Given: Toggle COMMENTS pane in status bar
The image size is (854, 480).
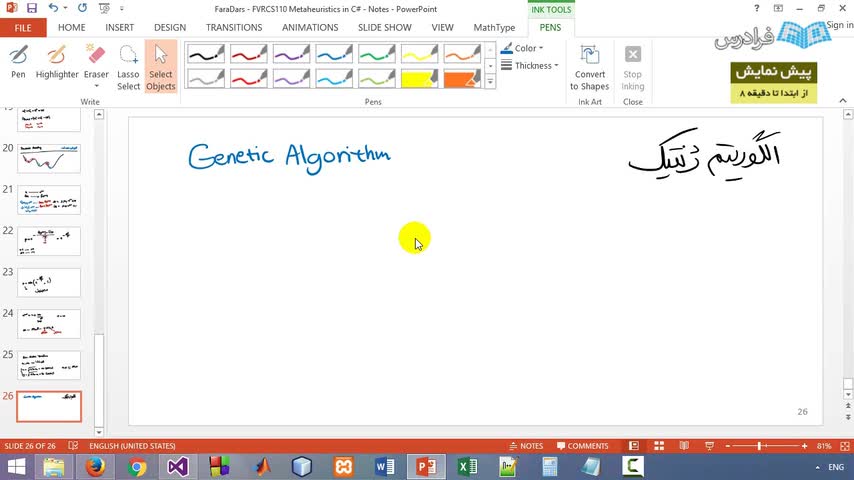Looking at the screenshot, I should 583,446.
